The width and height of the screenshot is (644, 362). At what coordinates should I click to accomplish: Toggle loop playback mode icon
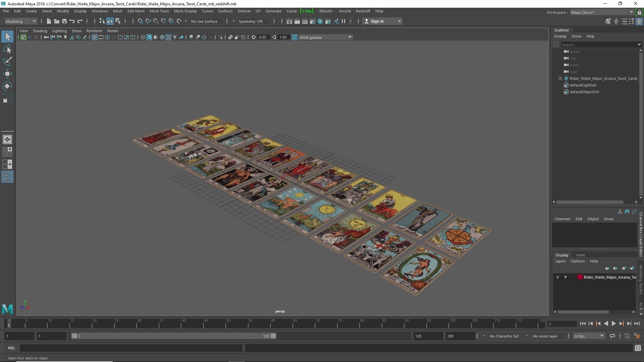click(612, 336)
